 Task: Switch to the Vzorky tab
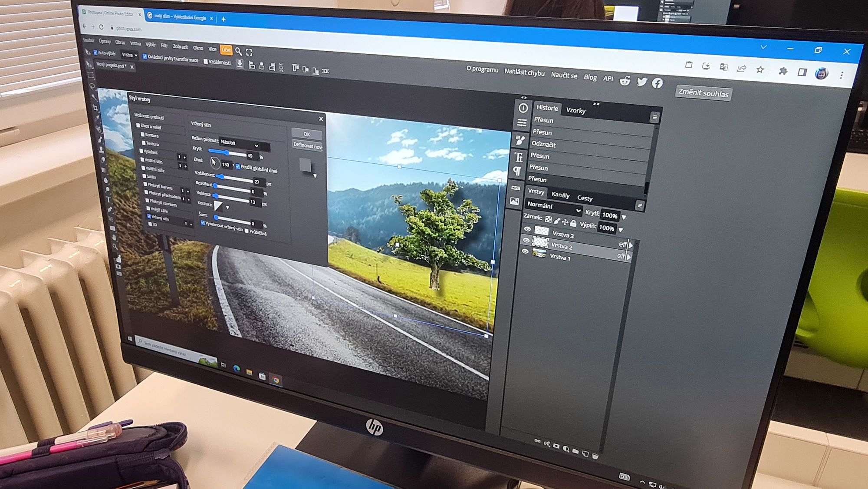coord(575,110)
